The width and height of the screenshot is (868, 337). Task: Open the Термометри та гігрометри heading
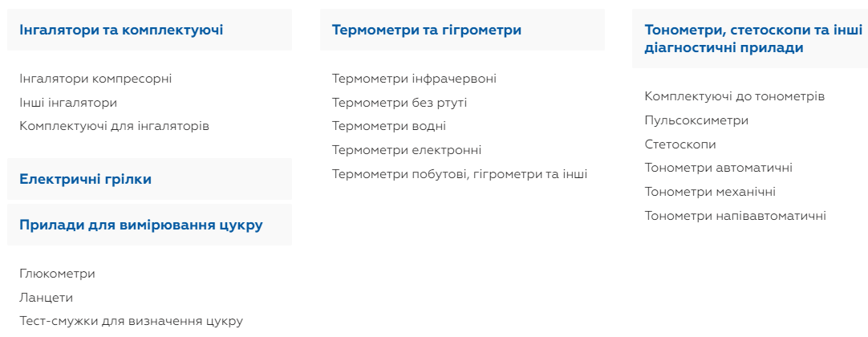[x=427, y=30]
